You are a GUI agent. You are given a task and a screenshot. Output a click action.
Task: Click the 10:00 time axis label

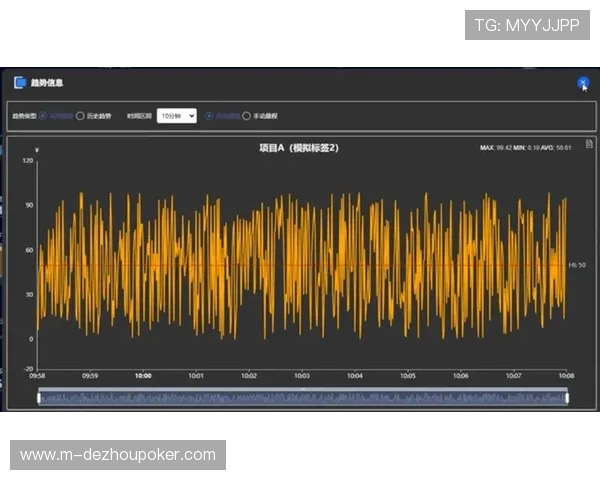click(x=143, y=376)
